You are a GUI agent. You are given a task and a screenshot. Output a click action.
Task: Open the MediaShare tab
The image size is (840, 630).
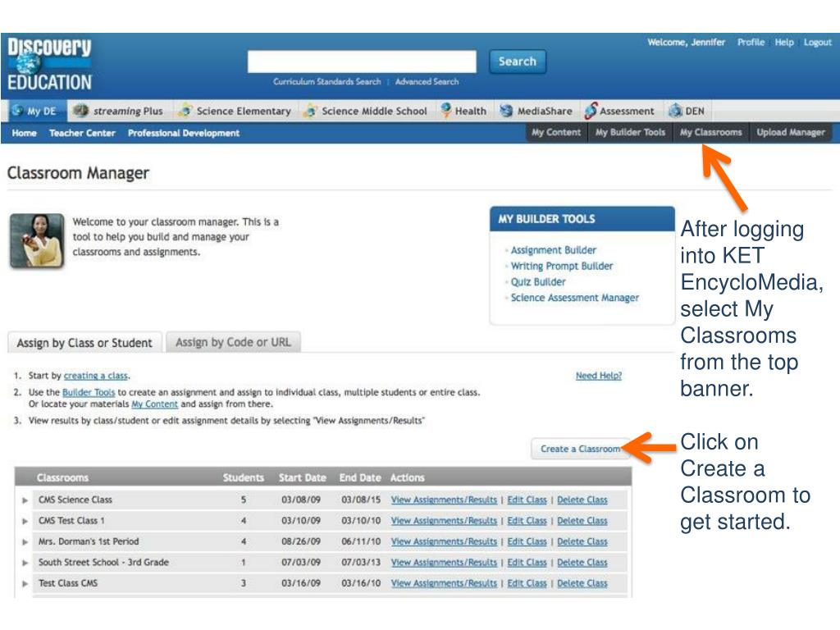pyautogui.click(x=536, y=111)
